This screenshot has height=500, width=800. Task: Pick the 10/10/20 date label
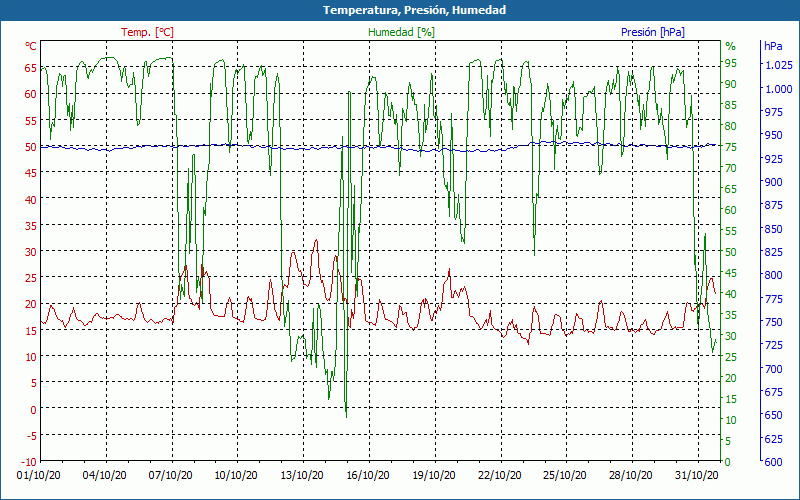[236, 475]
